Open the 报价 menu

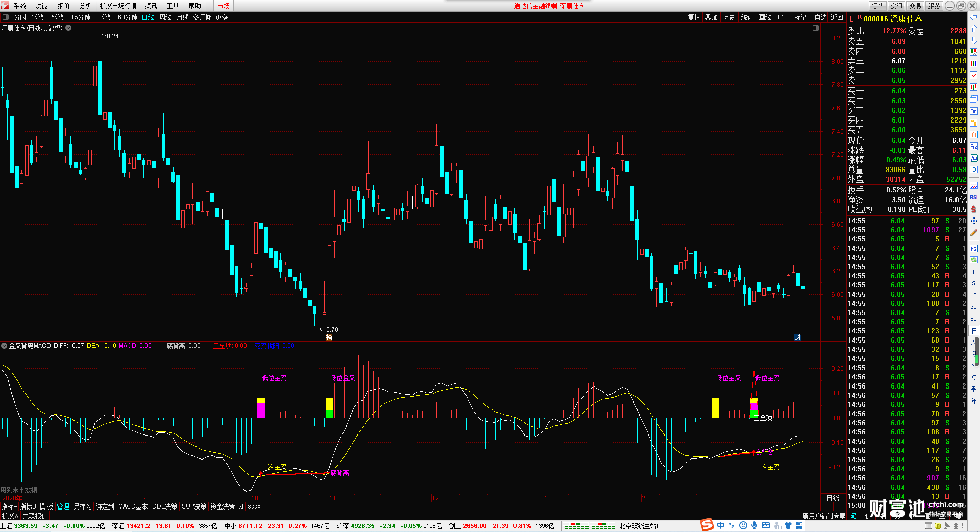[x=64, y=6]
